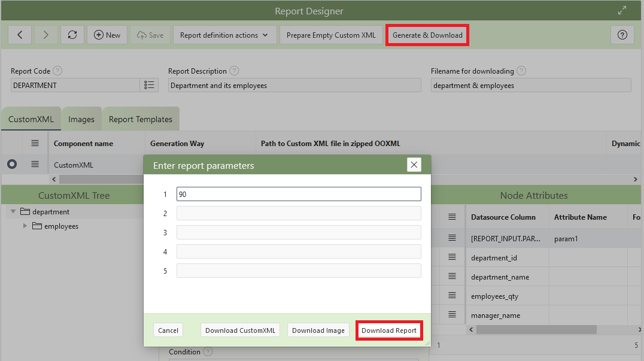Select the CustomXML row radio button

point(11,164)
